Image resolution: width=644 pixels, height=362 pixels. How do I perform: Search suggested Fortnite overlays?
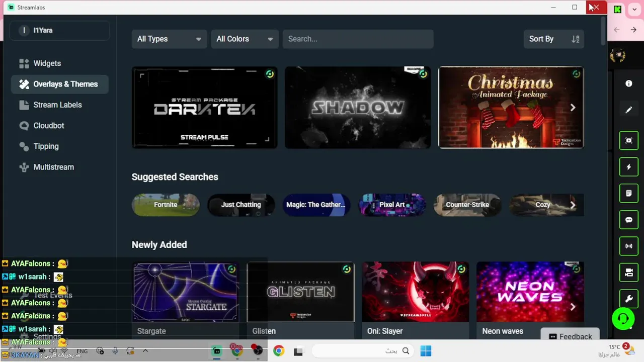[166, 205]
